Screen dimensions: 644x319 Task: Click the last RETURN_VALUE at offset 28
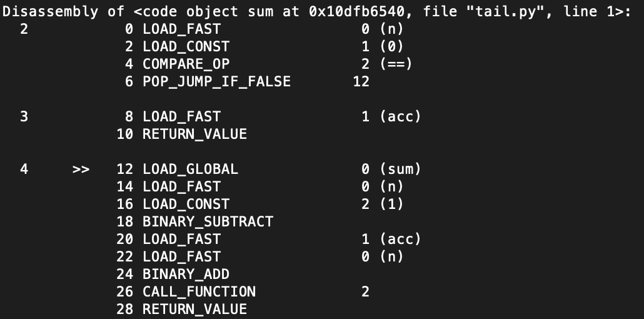pos(194,309)
